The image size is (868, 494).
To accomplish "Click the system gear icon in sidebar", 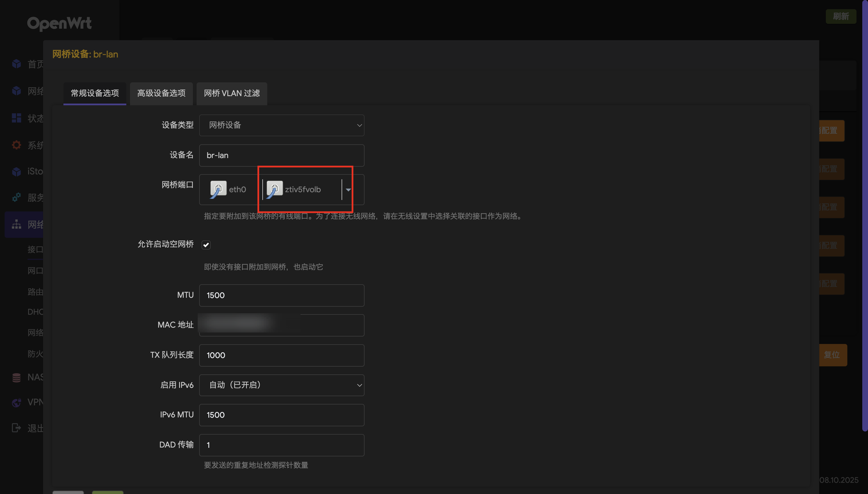I will pos(16,145).
